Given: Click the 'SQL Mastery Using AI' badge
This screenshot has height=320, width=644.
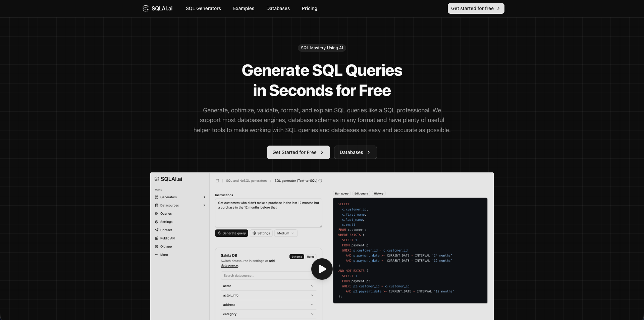Looking at the screenshot, I should pyautogui.click(x=322, y=48).
